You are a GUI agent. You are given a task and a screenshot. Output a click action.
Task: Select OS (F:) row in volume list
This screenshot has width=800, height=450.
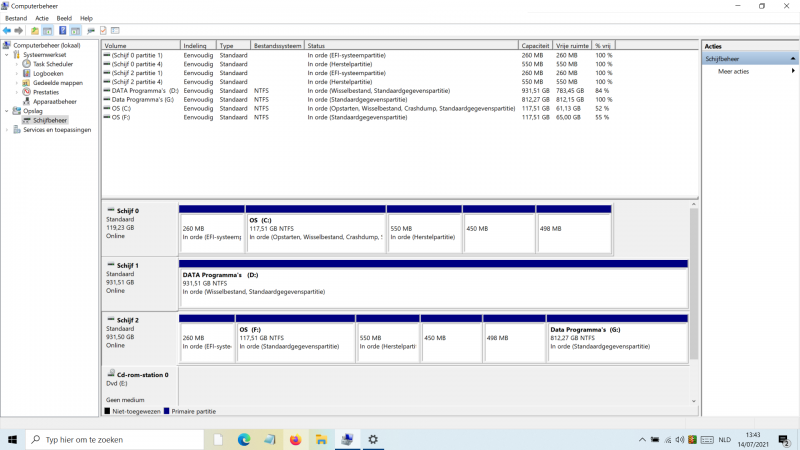click(x=121, y=117)
